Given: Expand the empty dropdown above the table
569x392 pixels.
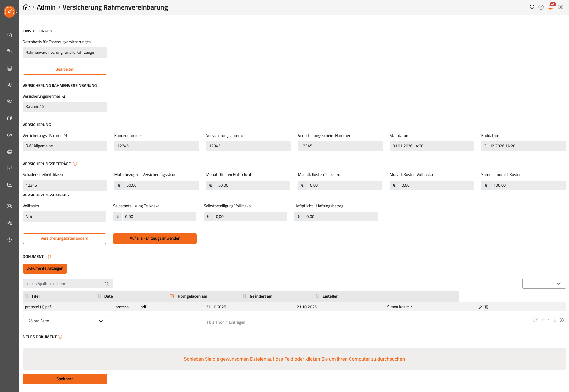Looking at the screenshot, I should point(544,283).
